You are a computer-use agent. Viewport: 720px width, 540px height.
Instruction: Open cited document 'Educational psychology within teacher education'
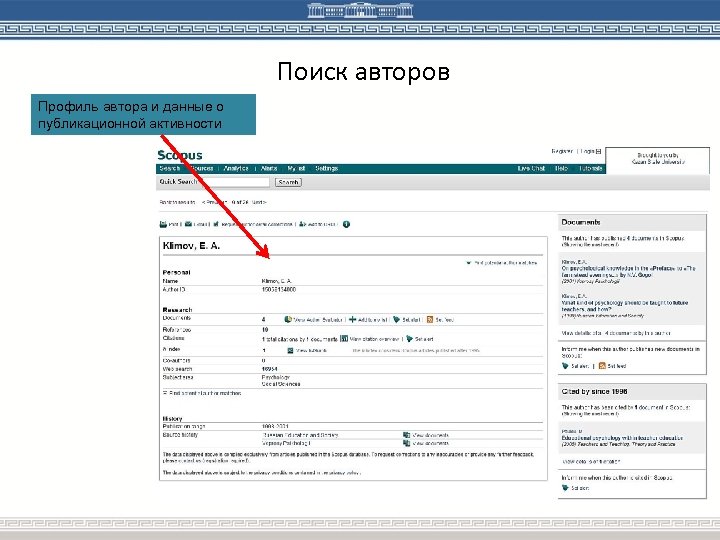pos(622,438)
